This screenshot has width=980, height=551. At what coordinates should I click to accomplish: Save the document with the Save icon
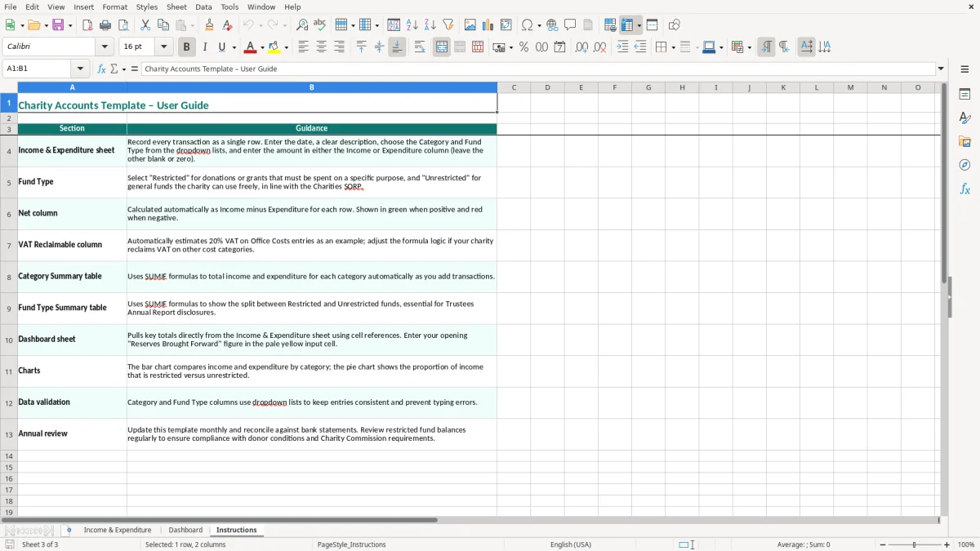58,25
